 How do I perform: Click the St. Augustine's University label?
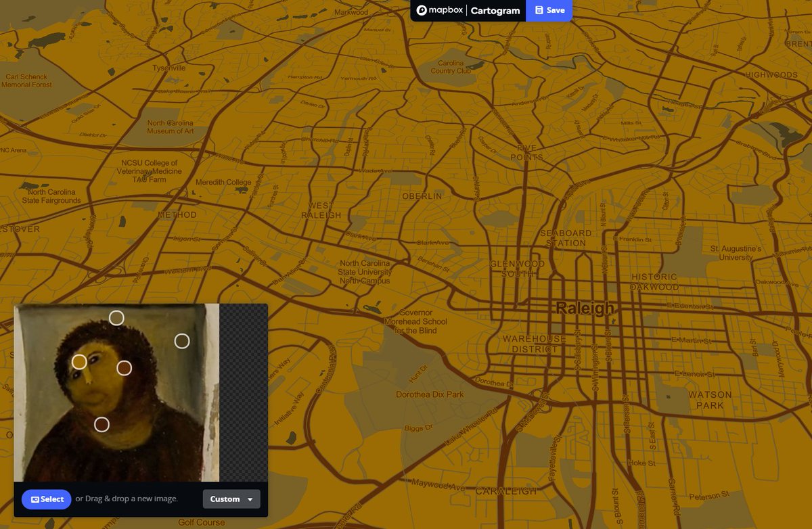coord(736,253)
